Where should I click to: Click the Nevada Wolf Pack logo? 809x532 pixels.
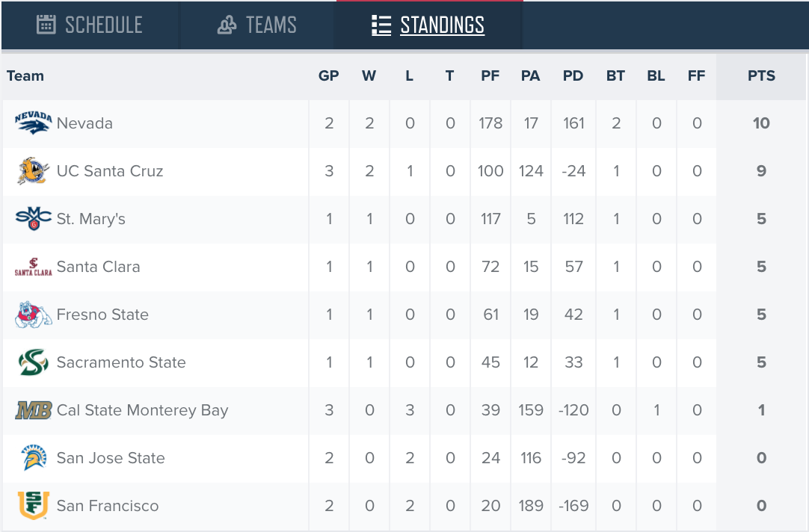(x=34, y=123)
